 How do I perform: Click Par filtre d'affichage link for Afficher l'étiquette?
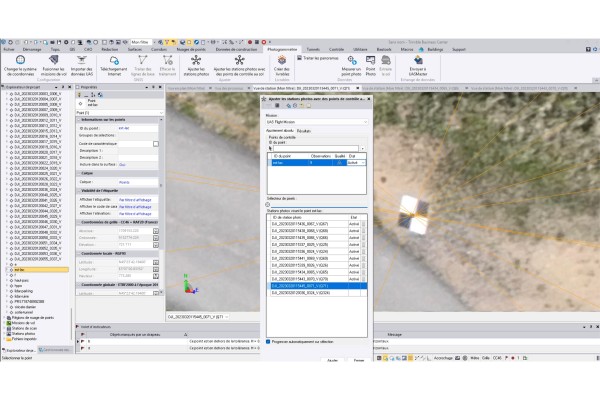135,200
